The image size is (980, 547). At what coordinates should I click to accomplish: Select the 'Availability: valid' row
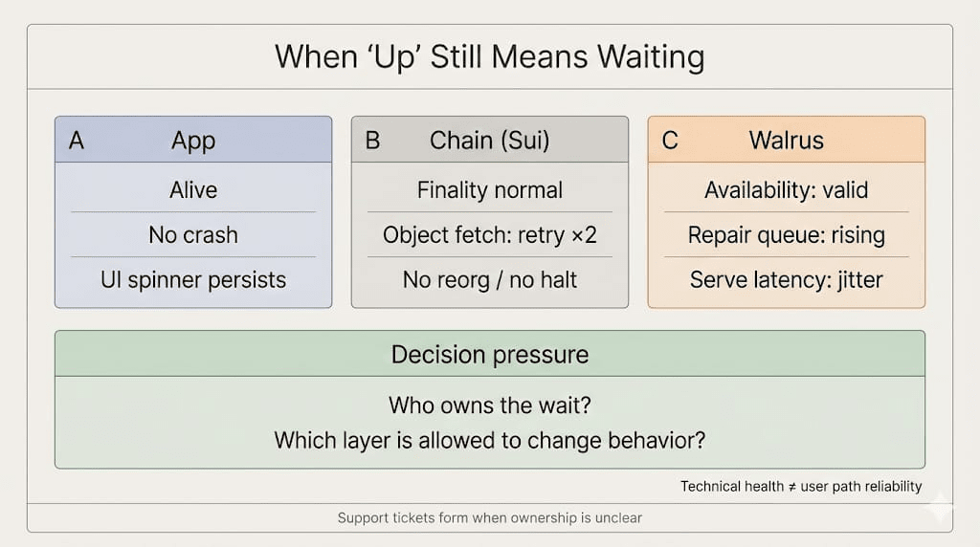(786, 189)
